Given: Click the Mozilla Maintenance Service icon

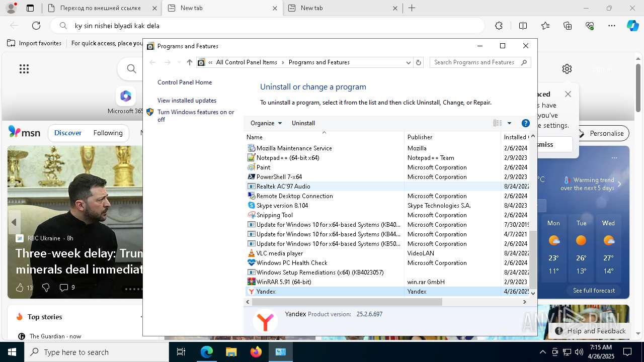Looking at the screenshot, I should [252, 148].
